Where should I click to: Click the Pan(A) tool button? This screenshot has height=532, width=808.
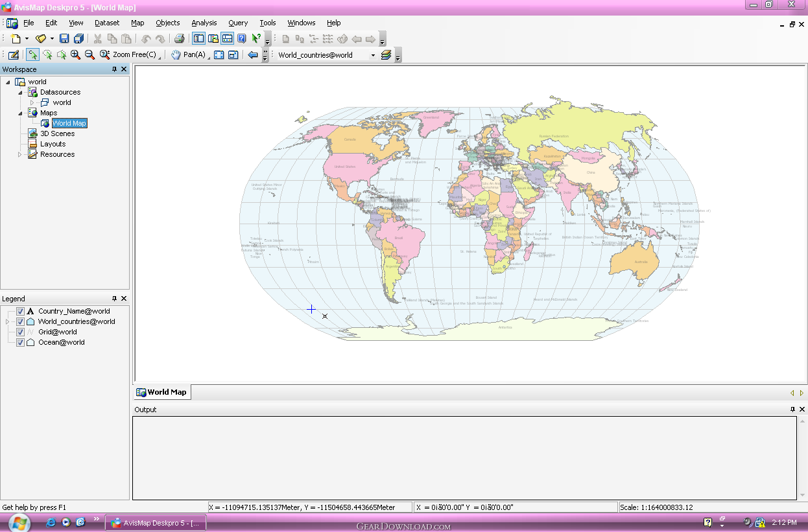(x=189, y=55)
